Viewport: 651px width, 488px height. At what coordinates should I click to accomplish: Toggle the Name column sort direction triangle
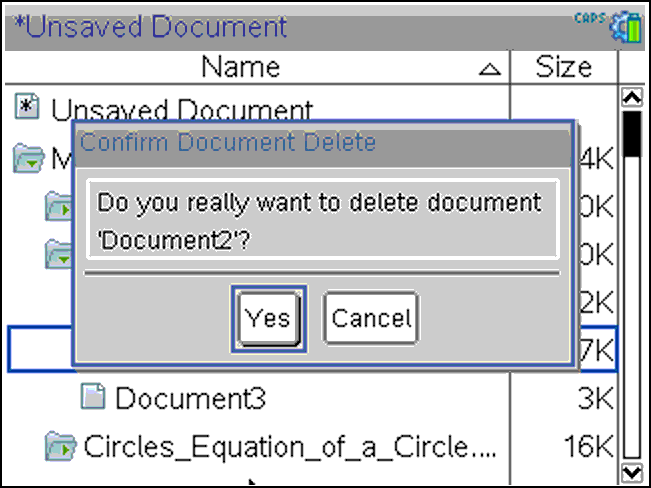(489, 69)
